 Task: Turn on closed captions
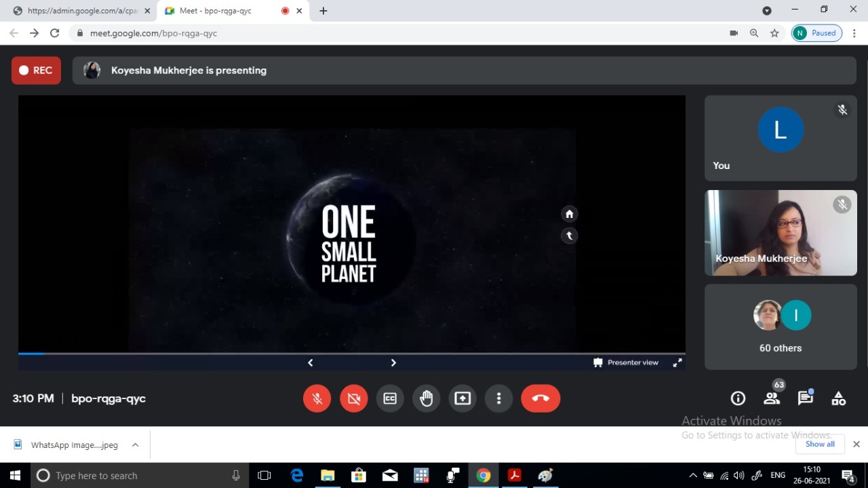pos(390,398)
